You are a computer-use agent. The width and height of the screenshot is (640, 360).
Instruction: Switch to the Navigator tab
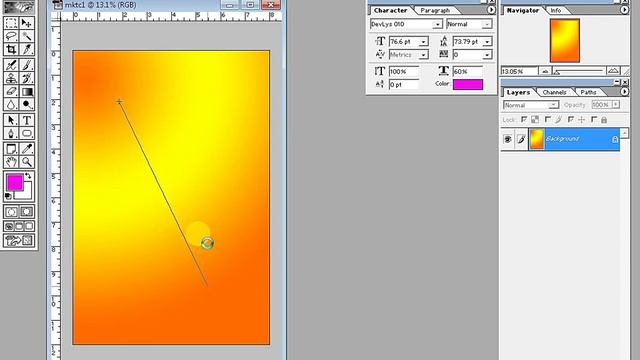(523, 10)
